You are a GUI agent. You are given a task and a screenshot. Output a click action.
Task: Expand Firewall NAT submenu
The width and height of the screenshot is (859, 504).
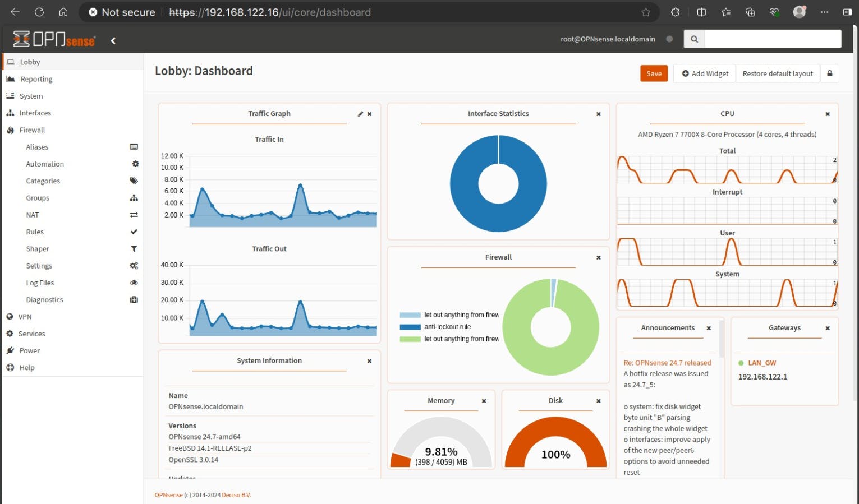tap(73, 215)
